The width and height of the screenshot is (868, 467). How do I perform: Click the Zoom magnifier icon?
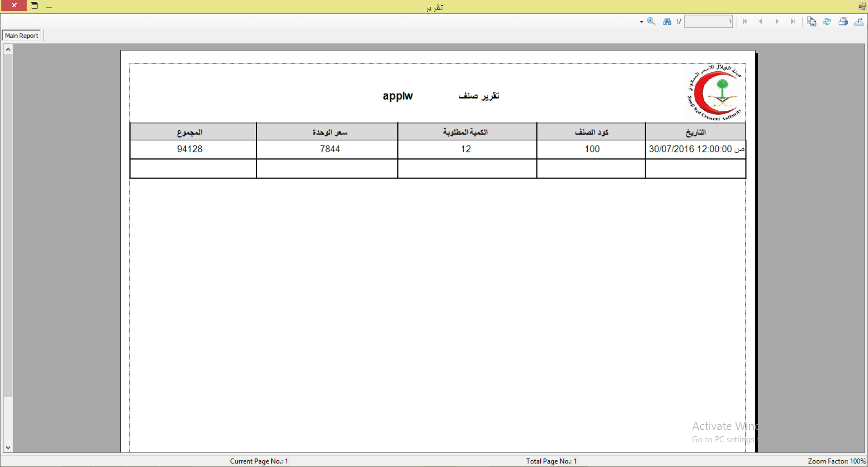(x=651, y=21)
